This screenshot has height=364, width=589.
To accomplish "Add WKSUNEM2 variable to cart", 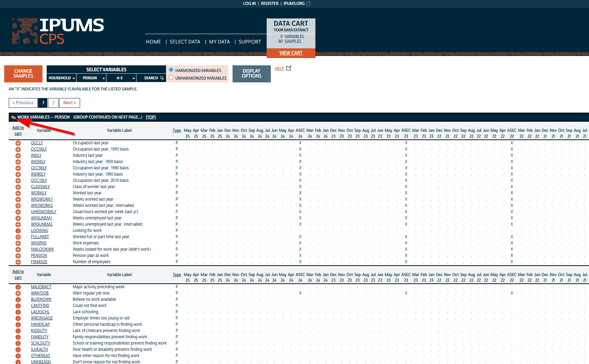I will pos(18,225).
